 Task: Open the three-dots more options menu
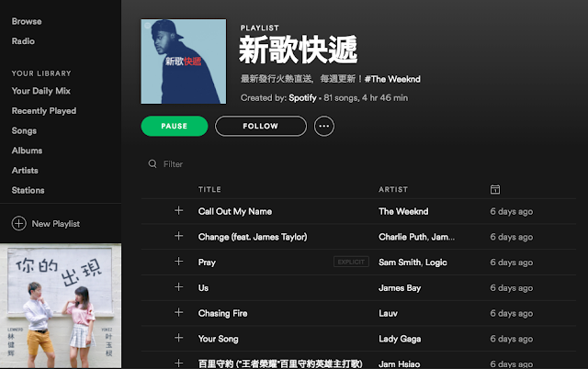point(324,127)
